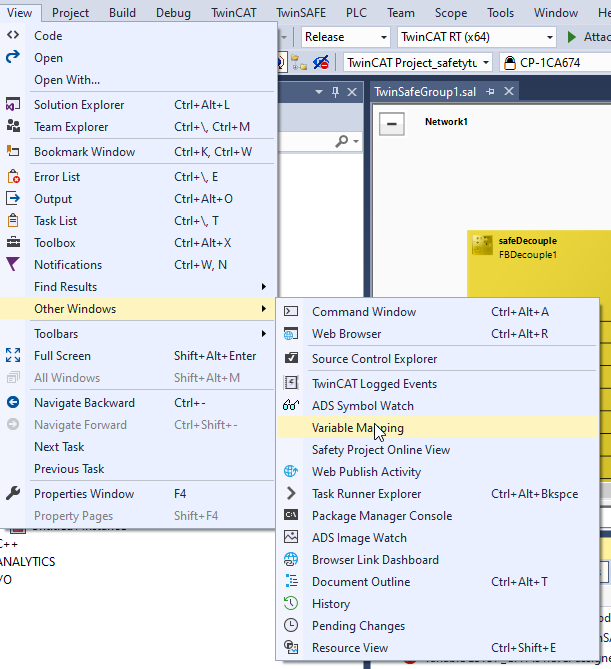Click the Full Screen arrows icon
Viewport: 611px width, 669px height.
(x=13, y=355)
